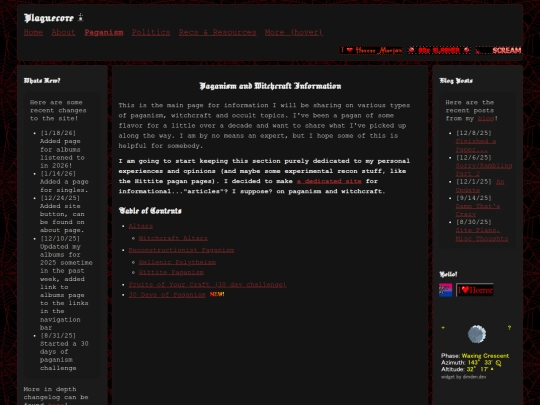Open the Reconstructionist Paganism link
The image size is (540, 405).
[181, 250]
